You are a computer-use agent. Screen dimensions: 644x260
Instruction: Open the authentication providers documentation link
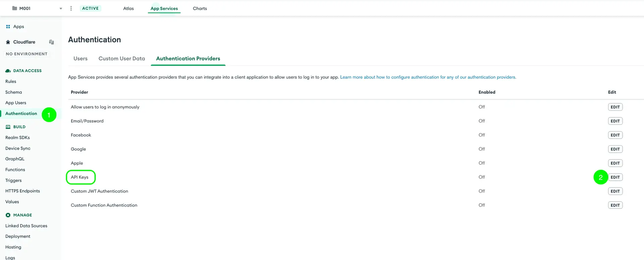pyautogui.click(x=428, y=77)
